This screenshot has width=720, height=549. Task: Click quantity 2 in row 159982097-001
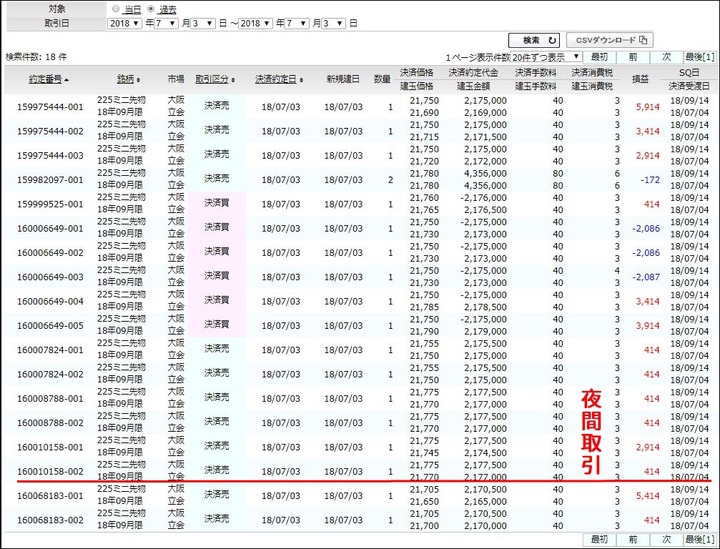pyautogui.click(x=390, y=180)
